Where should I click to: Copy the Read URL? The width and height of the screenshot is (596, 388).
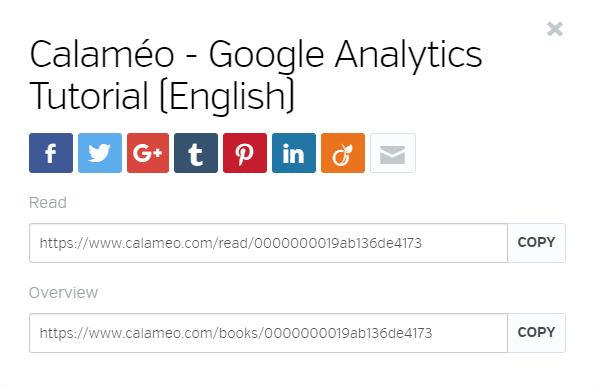click(x=537, y=243)
